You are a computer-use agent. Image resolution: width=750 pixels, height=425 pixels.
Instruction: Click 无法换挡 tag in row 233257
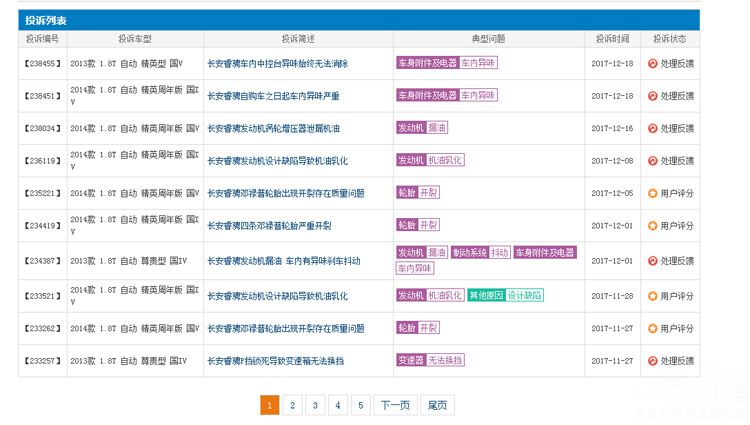[x=445, y=360]
